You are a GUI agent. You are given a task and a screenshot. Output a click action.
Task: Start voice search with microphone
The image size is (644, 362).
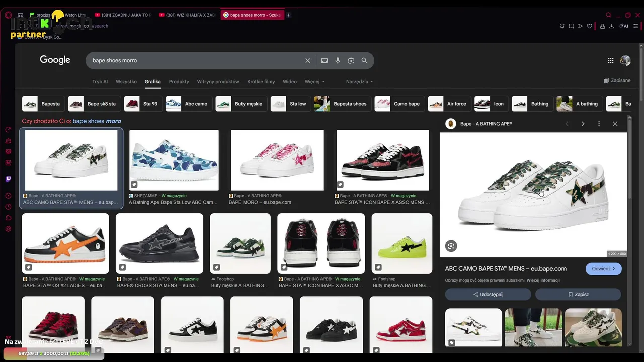tap(338, 60)
